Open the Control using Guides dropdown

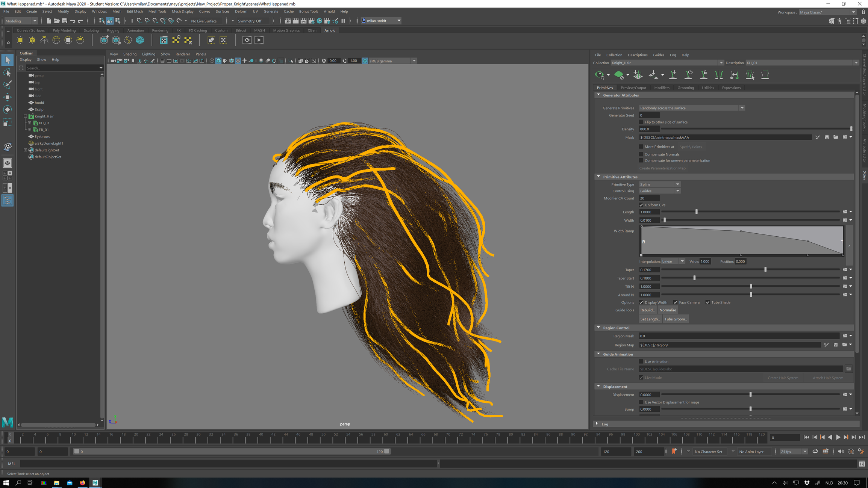tap(660, 191)
